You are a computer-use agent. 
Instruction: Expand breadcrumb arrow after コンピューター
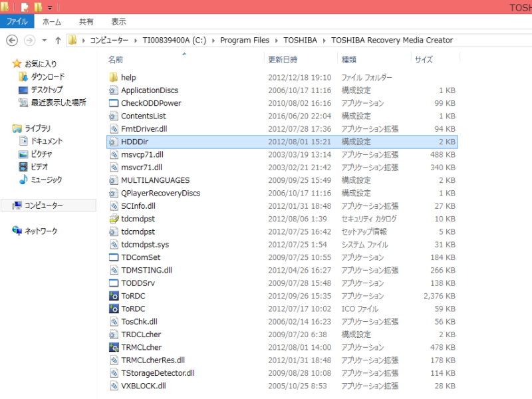[x=136, y=41]
